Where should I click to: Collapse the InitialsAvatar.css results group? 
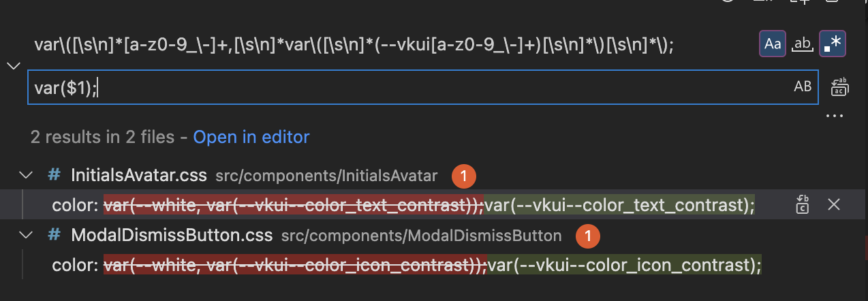(x=27, y=175)
